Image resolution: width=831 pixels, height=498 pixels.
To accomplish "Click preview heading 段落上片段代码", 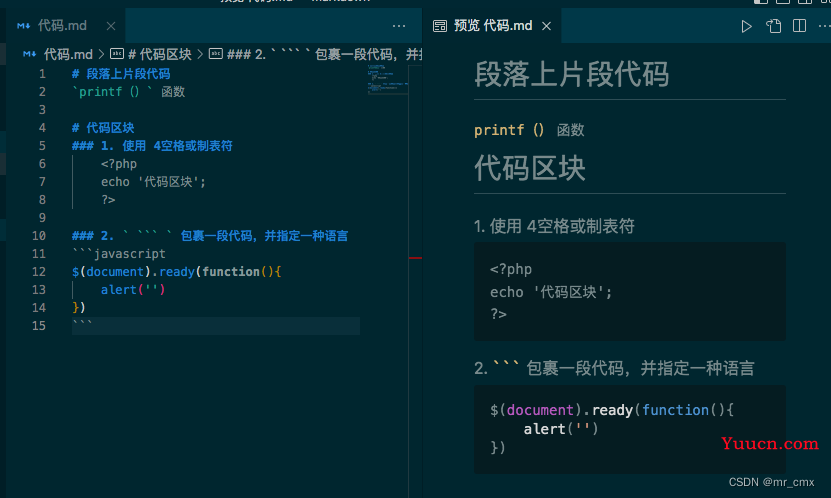I will 571,74.
